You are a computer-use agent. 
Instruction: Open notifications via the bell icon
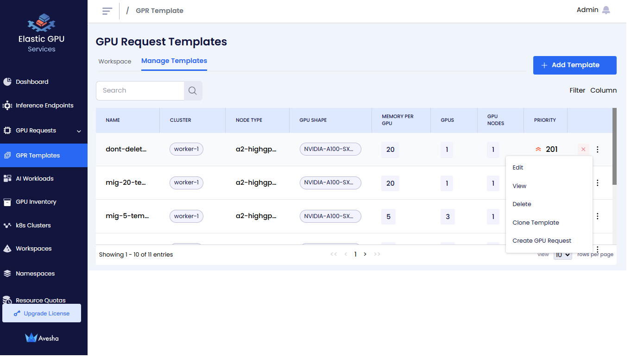606,10
